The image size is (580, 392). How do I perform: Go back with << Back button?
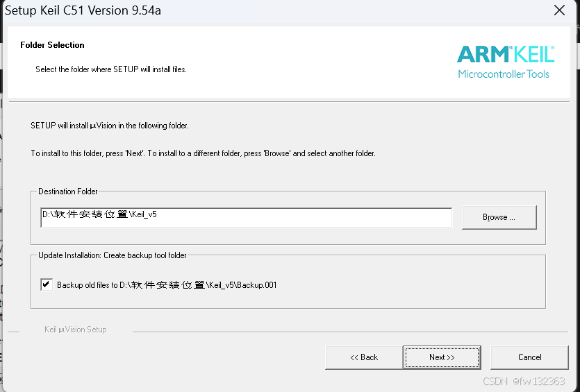[x=364, y=357]
